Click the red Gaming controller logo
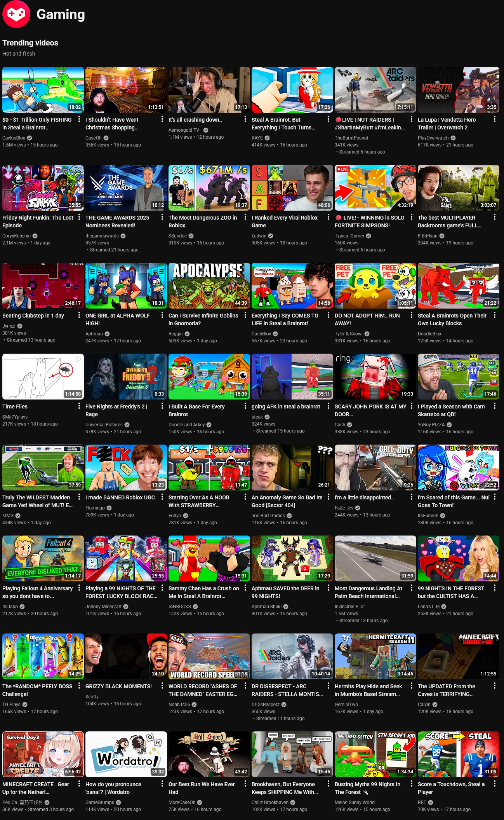Image resolution: width=504 pixels, height=820 pixels. tap(16, 14)
